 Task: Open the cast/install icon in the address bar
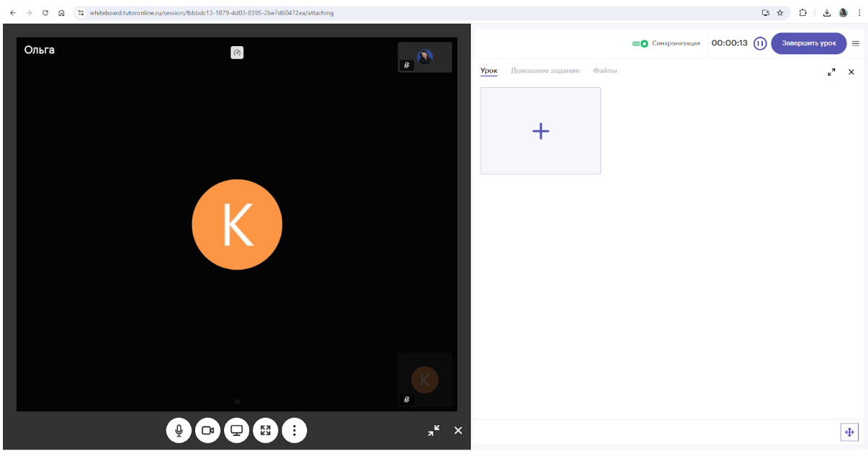tap(766, 12)
